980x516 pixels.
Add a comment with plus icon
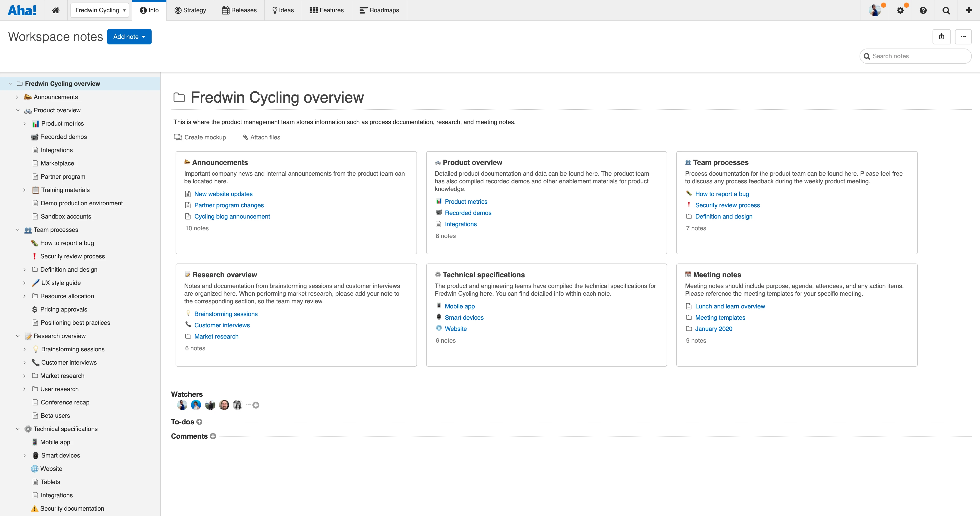coord(213,436)
